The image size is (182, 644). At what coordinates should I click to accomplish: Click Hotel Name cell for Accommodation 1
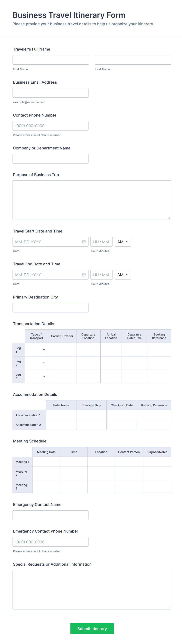(61, 415)
